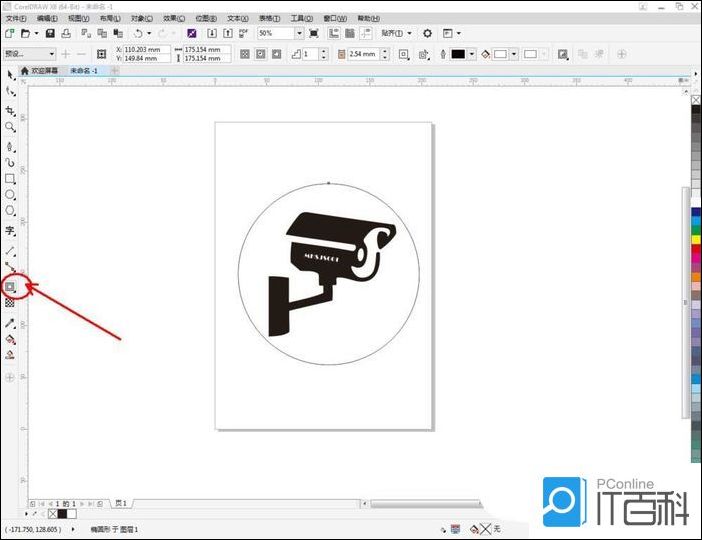Open the options gear icon in toolbar
This screenshot has width=702, height=540.
[x=427, y=33]
